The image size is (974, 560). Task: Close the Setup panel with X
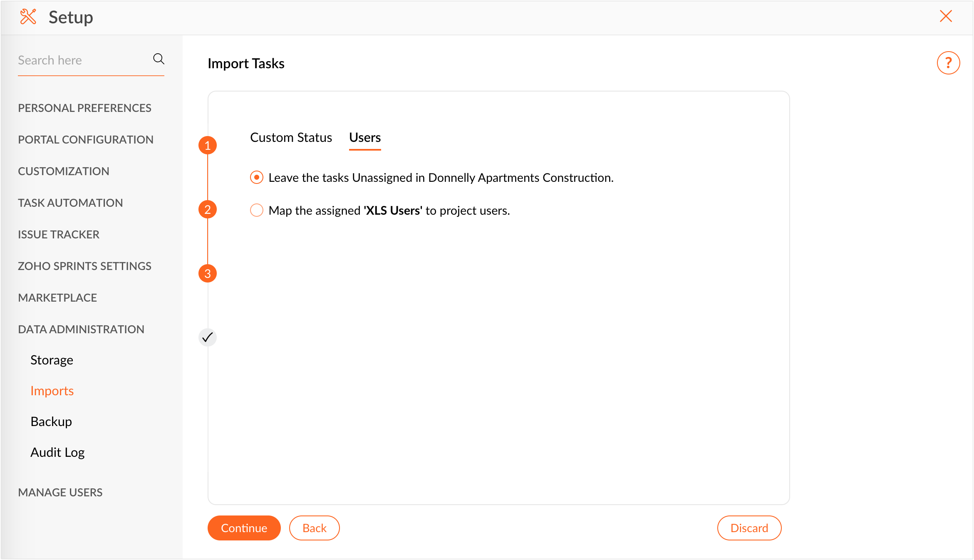[x=946, y=17]
